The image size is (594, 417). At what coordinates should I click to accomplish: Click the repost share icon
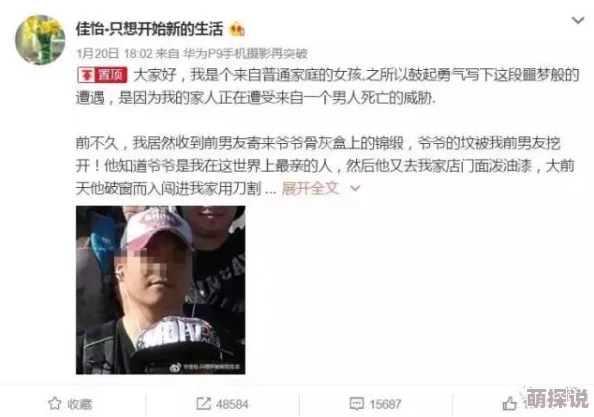203,403
